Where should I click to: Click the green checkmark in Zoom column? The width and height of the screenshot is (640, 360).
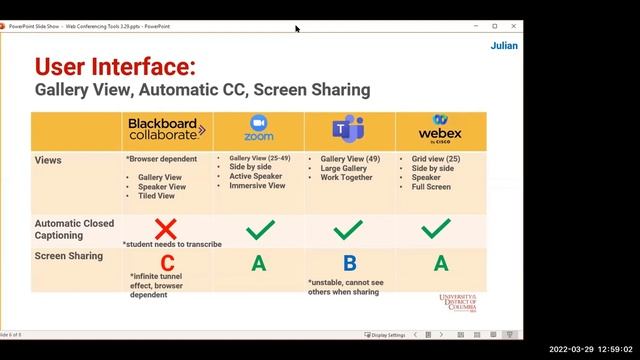(260, 229)
